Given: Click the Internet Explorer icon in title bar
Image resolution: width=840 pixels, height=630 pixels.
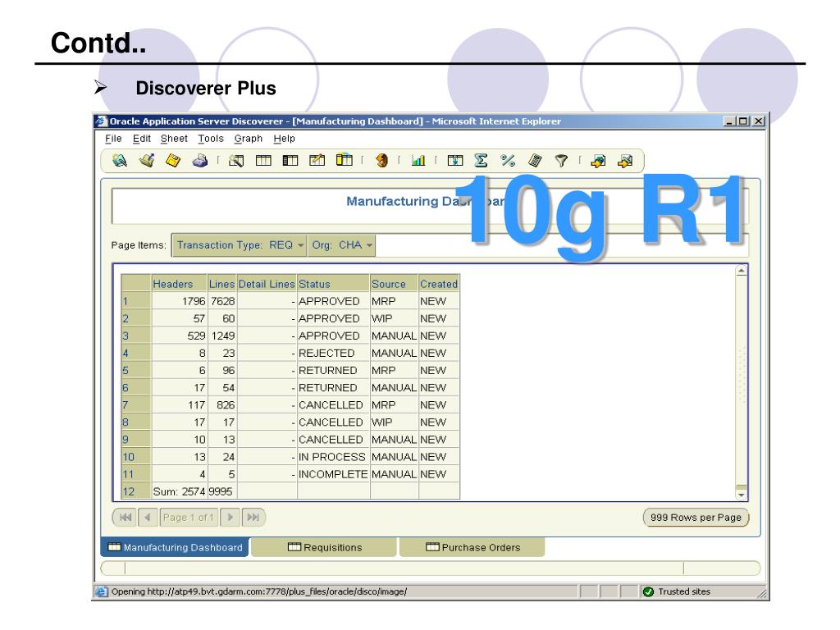Looking at the screenshot, I should point(101,121).
